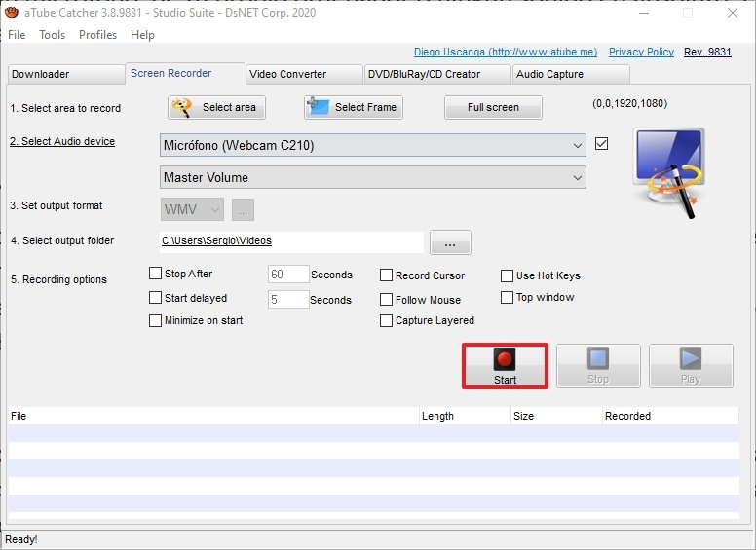Click the red Start recording button
Image resolution: width=756 pixels, height=550 pixels.
[x=505, y=366]
